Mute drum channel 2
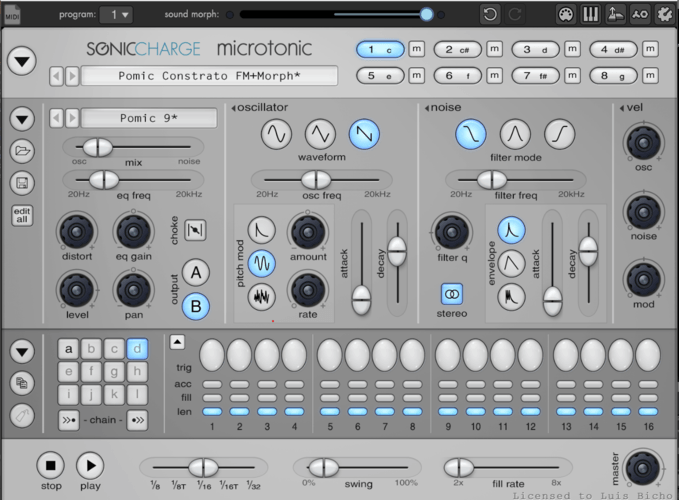 (x=495, y=49)
